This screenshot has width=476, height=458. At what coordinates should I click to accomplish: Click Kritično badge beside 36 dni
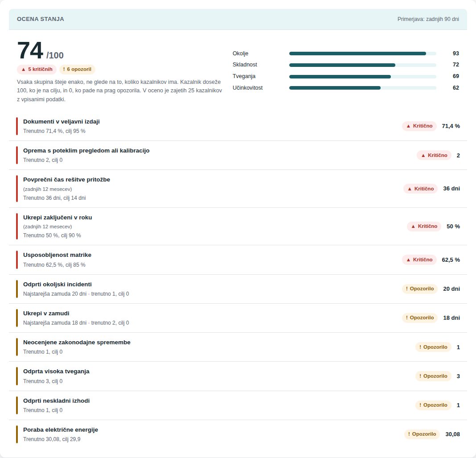pos(420,189)
